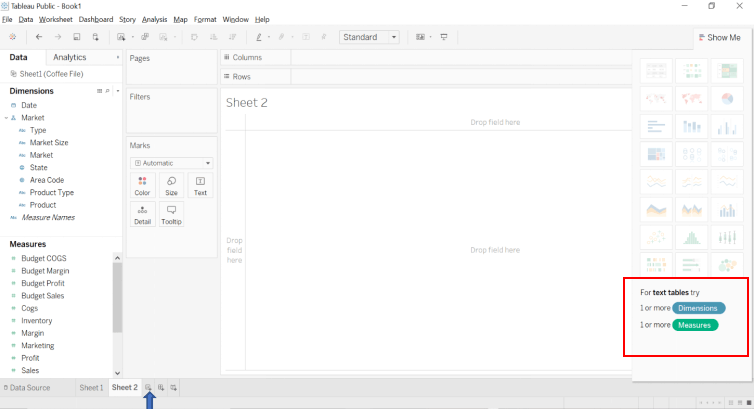754x409 pixels.
Task: Click the Size button on Marks card
Action: [171, 186]
